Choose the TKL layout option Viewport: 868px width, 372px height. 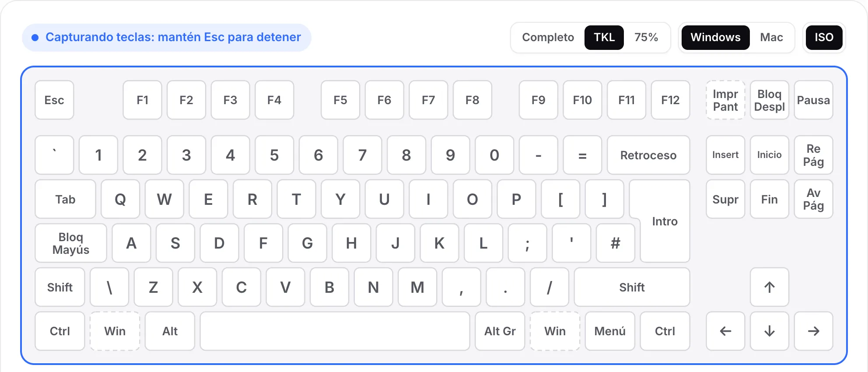pos(604,37)
